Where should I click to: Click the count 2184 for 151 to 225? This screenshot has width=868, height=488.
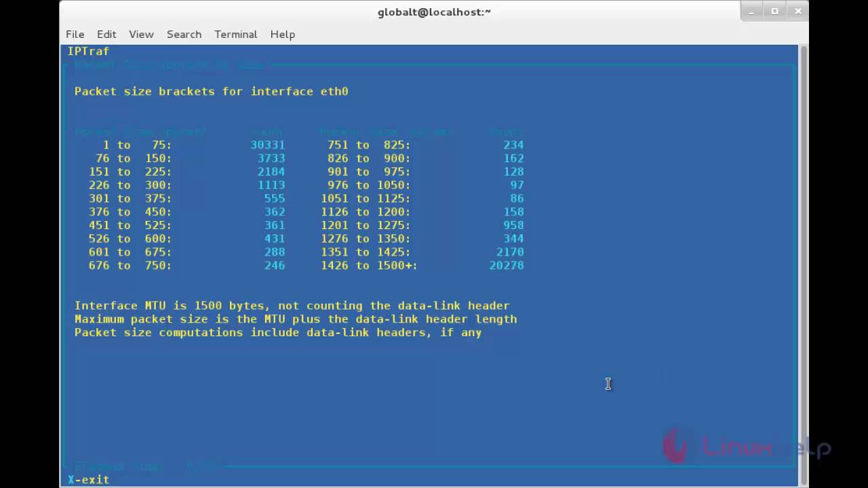pyautogui.click(x=271, y=171)
